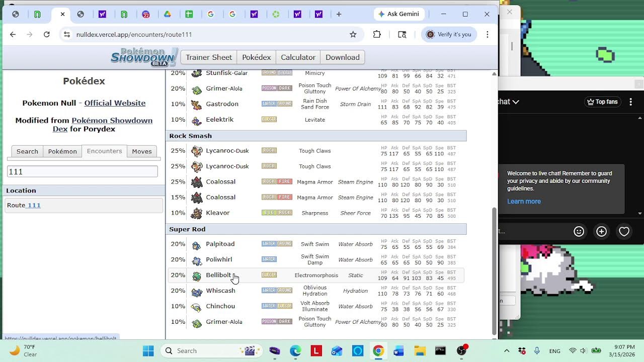Viewport: 644px width, 362px height.
Task: Click the Rock Smash section header
Action: tap(316, 136)
